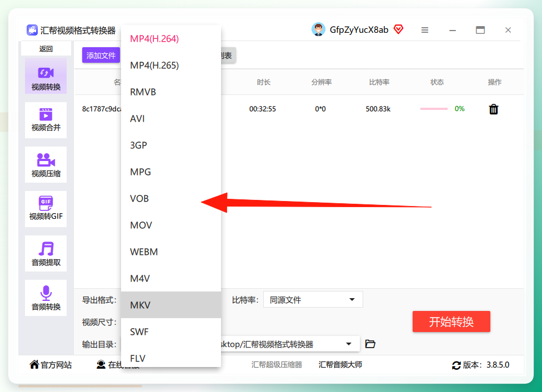Select MOV output format
The height and width of the screenshot is (392, 542).
click(171, 225)
